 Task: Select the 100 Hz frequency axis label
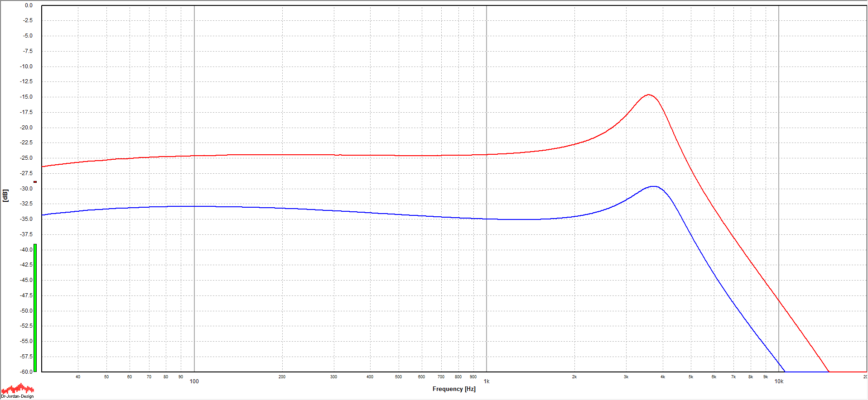[194, 381]
